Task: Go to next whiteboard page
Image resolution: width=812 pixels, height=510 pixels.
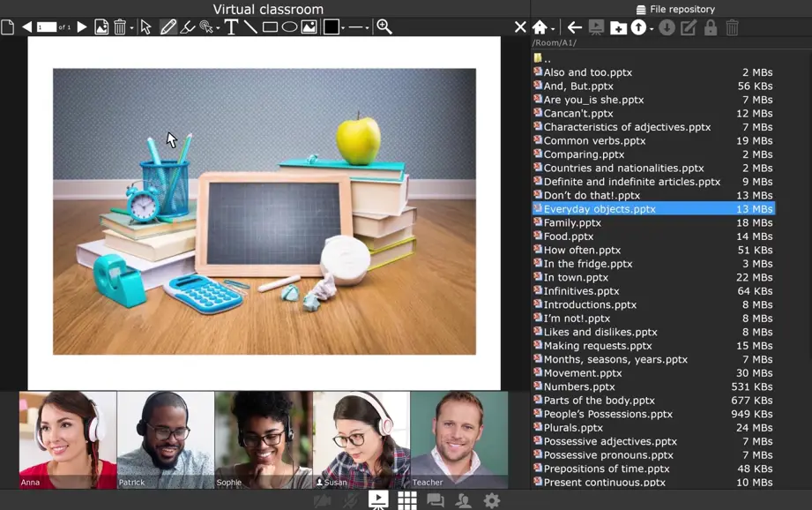Action: [x=82, y=27]
